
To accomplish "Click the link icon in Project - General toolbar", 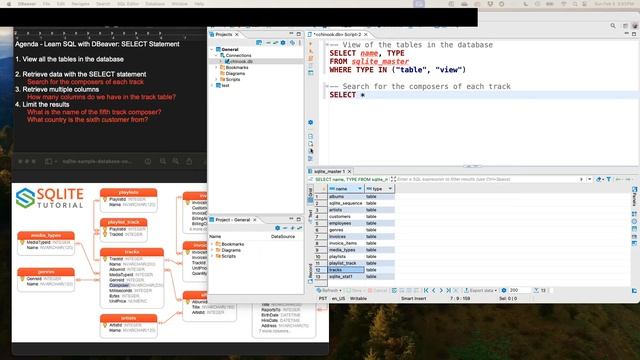I will click(x=300, y=228).
